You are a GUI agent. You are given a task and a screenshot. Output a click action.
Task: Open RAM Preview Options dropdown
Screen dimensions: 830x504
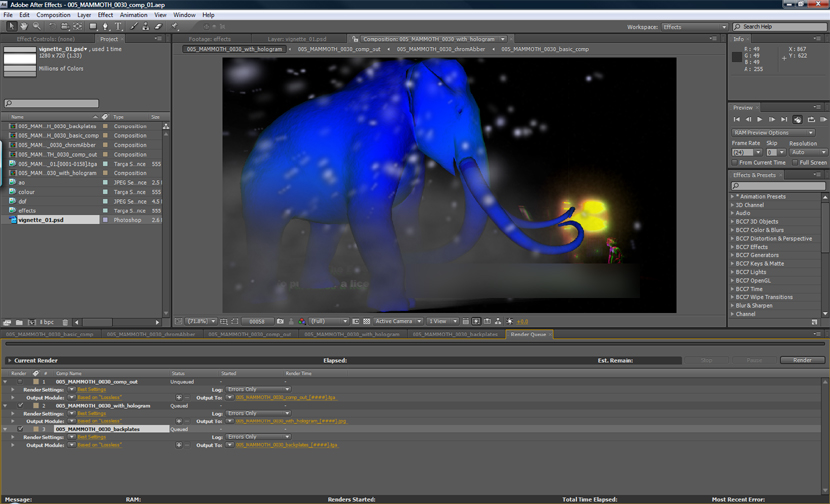773,132
